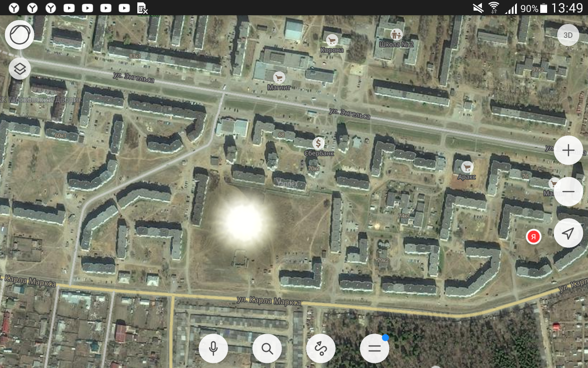Viewport: 588px width, 368px height.
Task: Toggle 3D map view
Action: pyautogui.click(x=568, y=35)
